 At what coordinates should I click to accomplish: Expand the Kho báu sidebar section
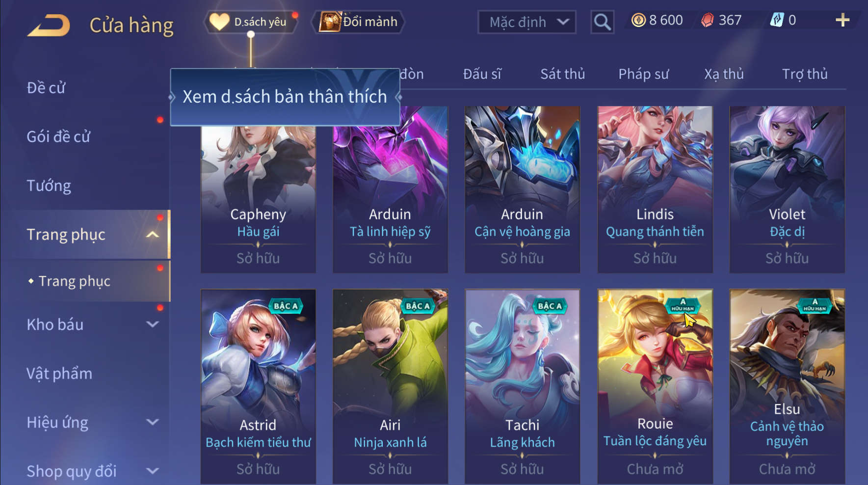coord(153,324)
